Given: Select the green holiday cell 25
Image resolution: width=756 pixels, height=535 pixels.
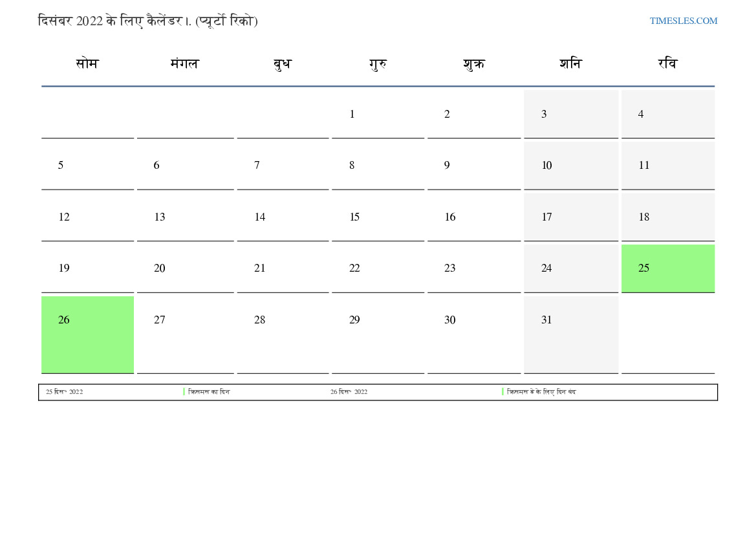Looking at the screenshot, I should (668, 268).
